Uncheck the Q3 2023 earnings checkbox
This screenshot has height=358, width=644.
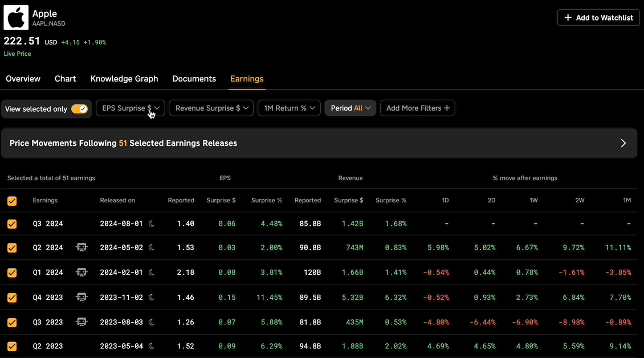click(x=12, y=323)
